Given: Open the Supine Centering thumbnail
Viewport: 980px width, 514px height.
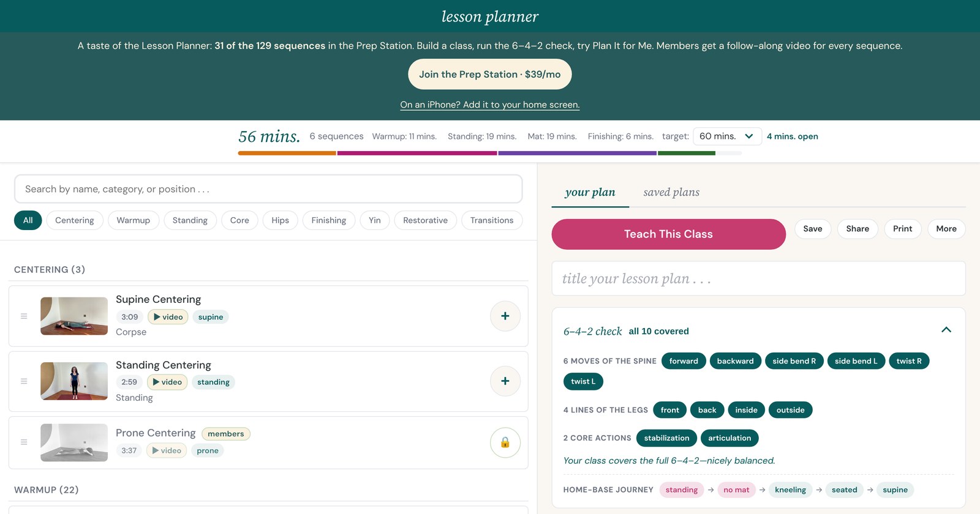Looking at the screenshot, I should click(74, 316).
